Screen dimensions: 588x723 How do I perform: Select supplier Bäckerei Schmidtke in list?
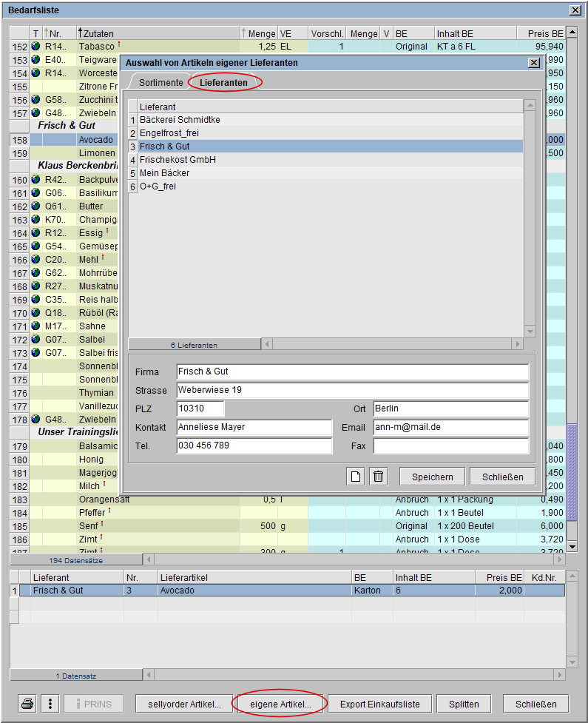point(180,120)
